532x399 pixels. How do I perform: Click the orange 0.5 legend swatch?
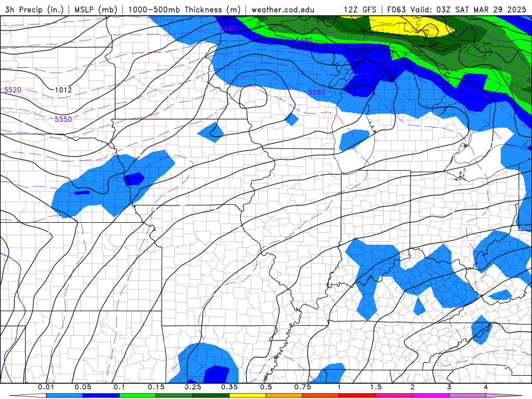tap(285, 396)
